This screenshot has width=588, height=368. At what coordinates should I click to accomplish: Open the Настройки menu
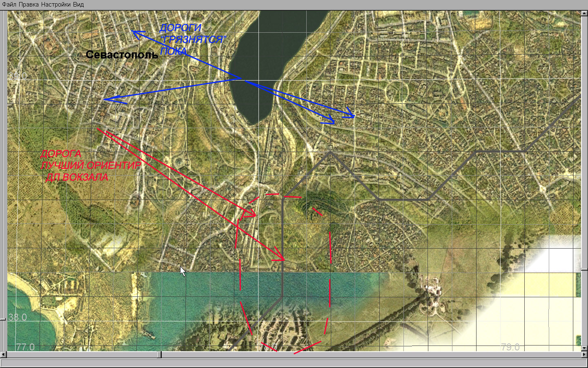point(56,4)
